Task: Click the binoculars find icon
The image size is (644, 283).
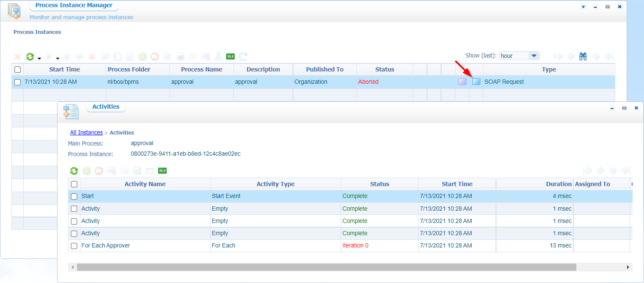Action: pyautogui.click(x=583, y=56)
